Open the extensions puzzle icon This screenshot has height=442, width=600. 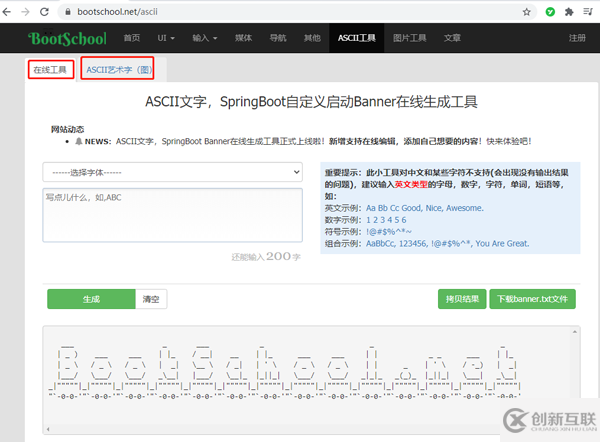(x=569, y=12)
